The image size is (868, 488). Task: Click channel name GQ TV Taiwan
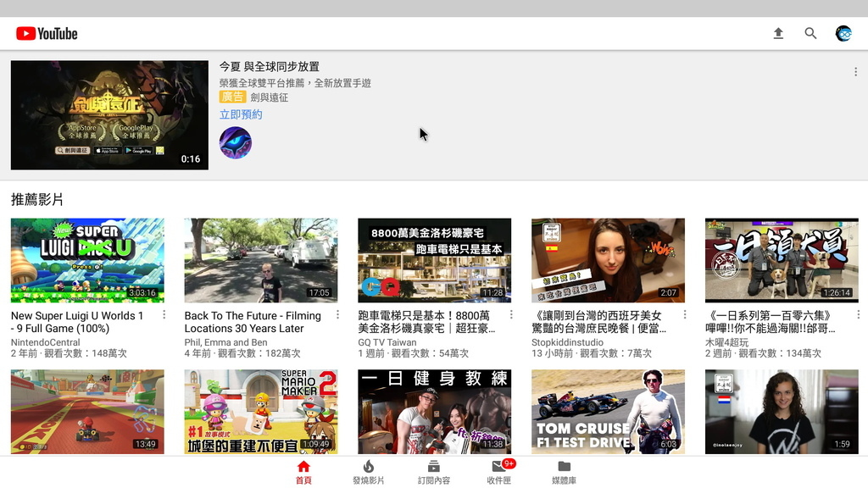387,342
